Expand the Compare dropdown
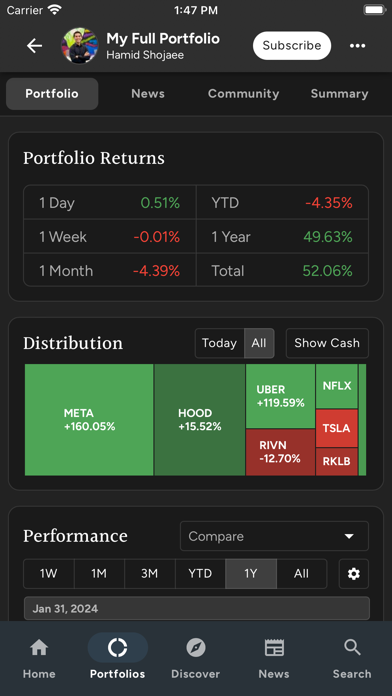 tap(274, 536)
